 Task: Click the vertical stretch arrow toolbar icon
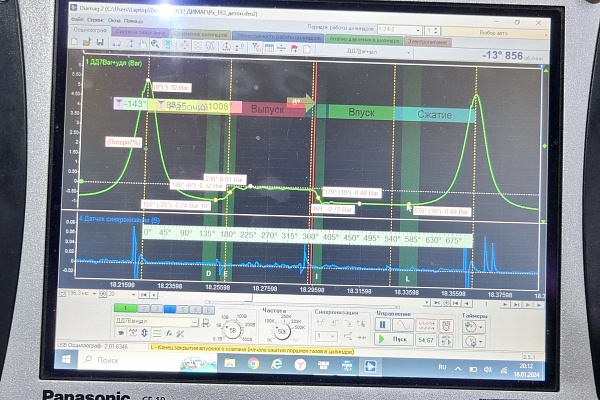130,44
